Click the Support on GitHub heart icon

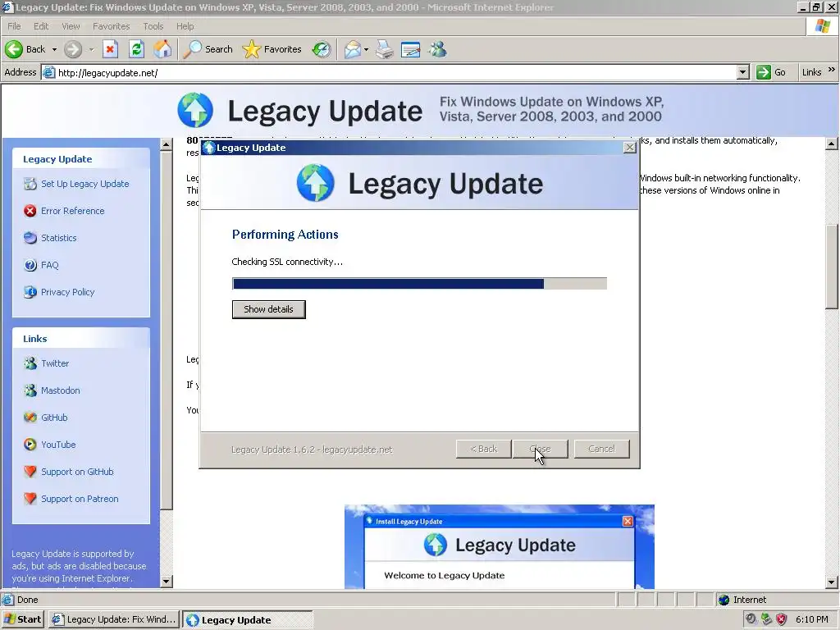point(30,472)
